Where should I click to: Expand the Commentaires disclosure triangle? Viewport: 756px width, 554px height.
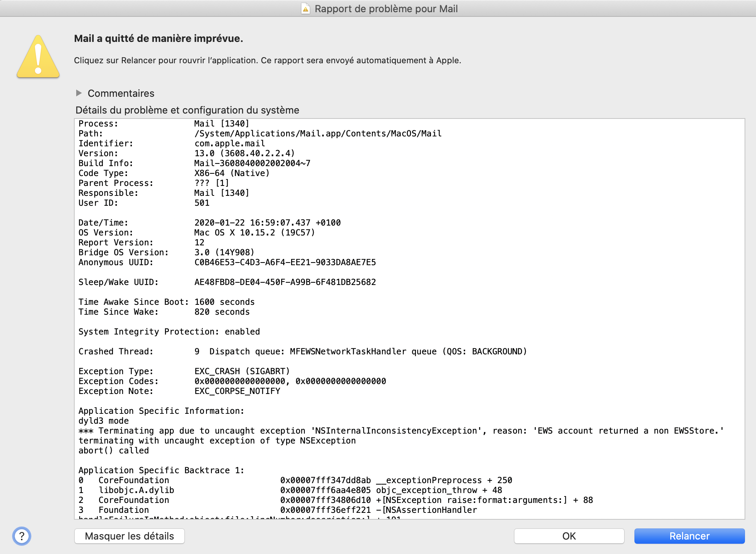(79, 93)
